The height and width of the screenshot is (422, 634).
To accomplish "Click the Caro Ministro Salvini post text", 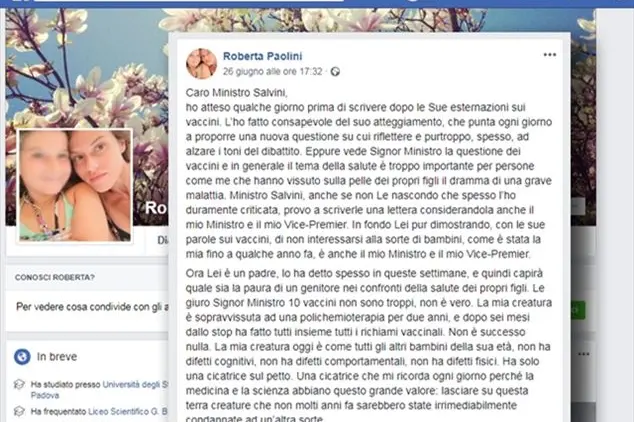I will click(237, 93).
